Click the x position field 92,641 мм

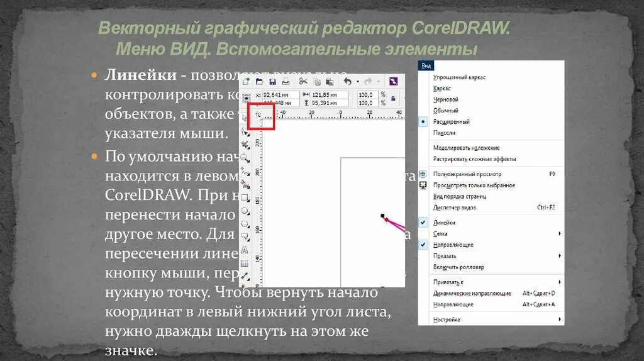[280, 95]
